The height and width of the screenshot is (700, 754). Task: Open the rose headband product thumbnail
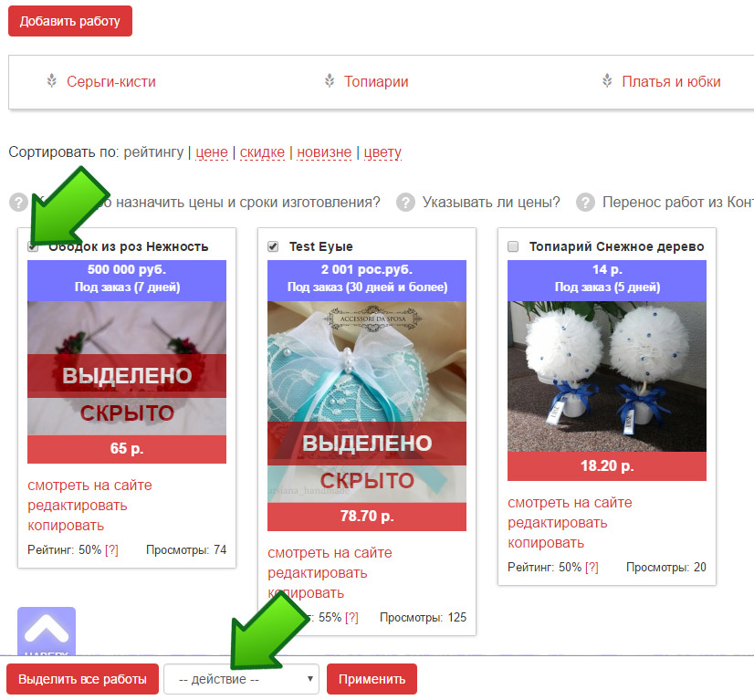(127, 369)
